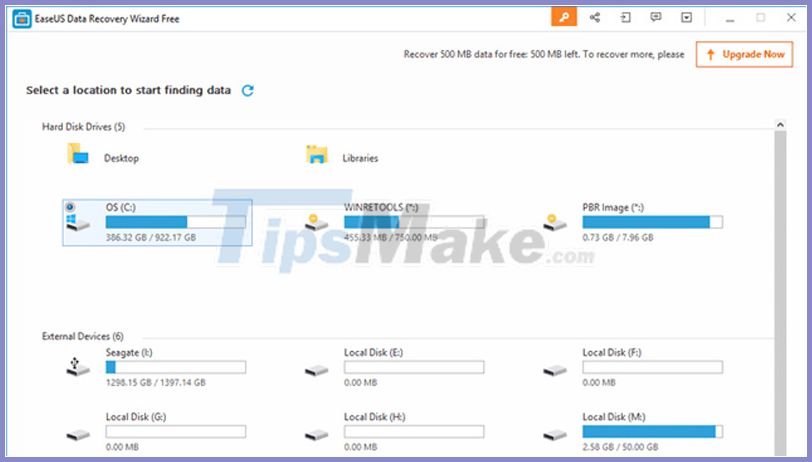The image size is (812, 462).
Task: Click the Local Disk (F:) empty usage bar
Action: click(x=652, y=367)
